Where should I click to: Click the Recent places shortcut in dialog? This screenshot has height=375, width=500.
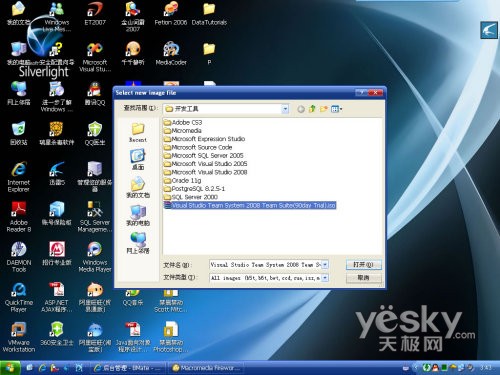[x=138, y=133]
